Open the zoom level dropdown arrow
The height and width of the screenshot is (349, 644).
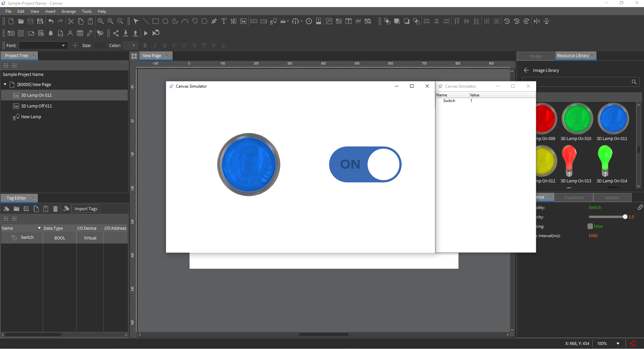coord(618,344)
